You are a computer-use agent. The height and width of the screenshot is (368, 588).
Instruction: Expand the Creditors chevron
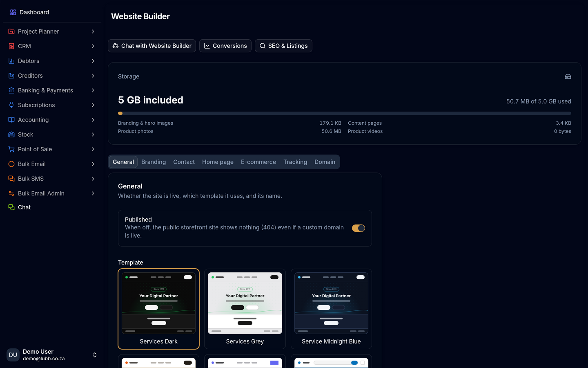93,76
